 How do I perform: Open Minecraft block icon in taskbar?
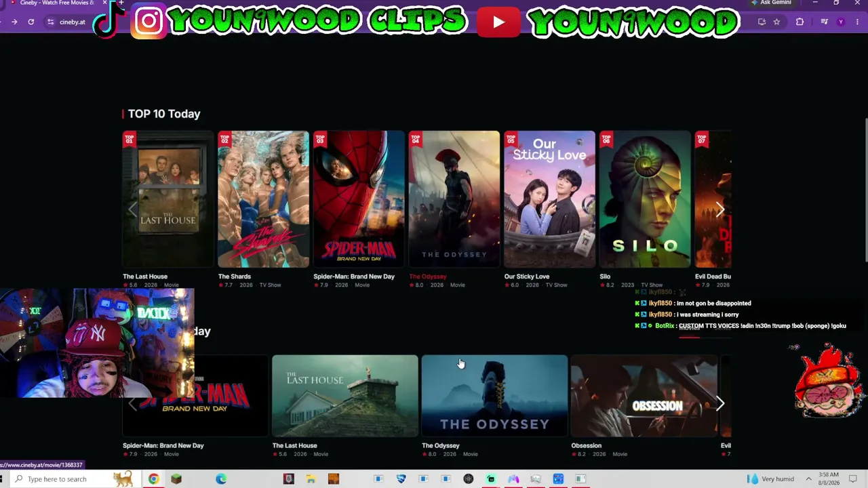pyautogui.click(x=176, y=479)
